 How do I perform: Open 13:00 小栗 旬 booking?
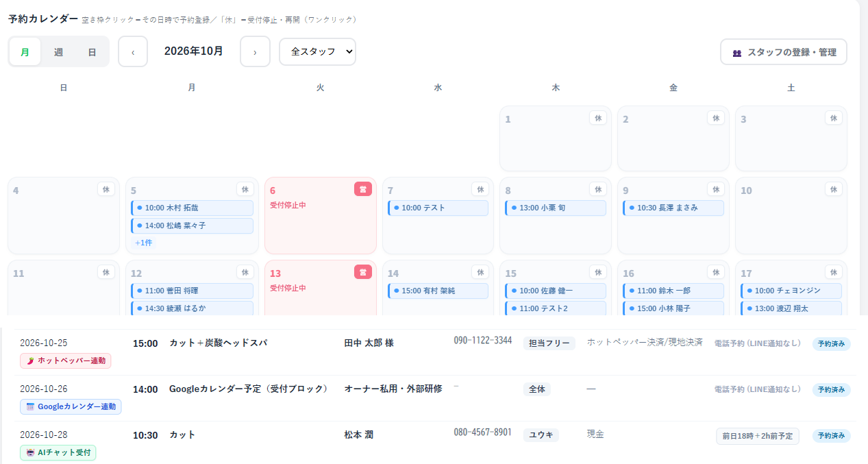coord(556,208)
